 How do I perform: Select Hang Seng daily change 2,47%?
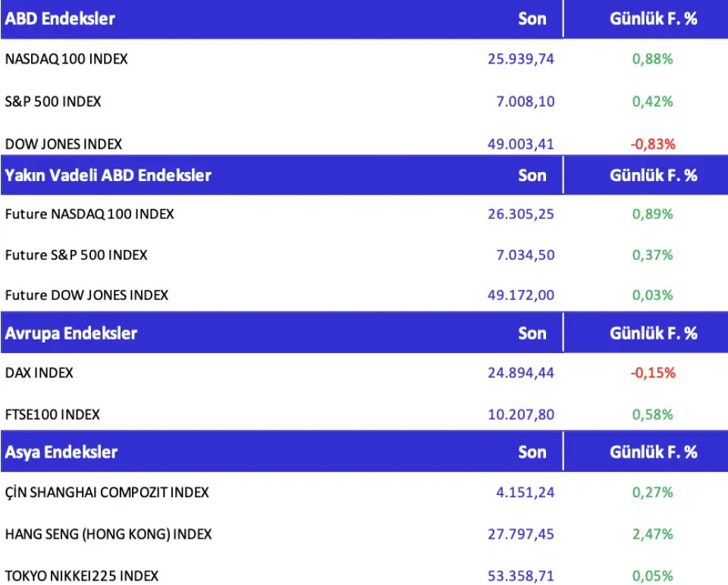tap(652, 534)
